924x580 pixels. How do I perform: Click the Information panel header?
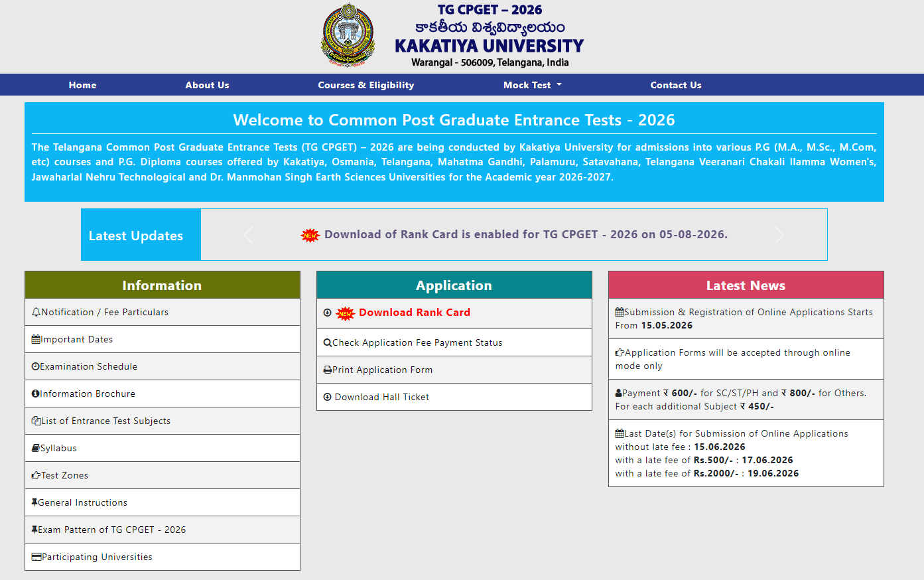(x=163, y=285)
